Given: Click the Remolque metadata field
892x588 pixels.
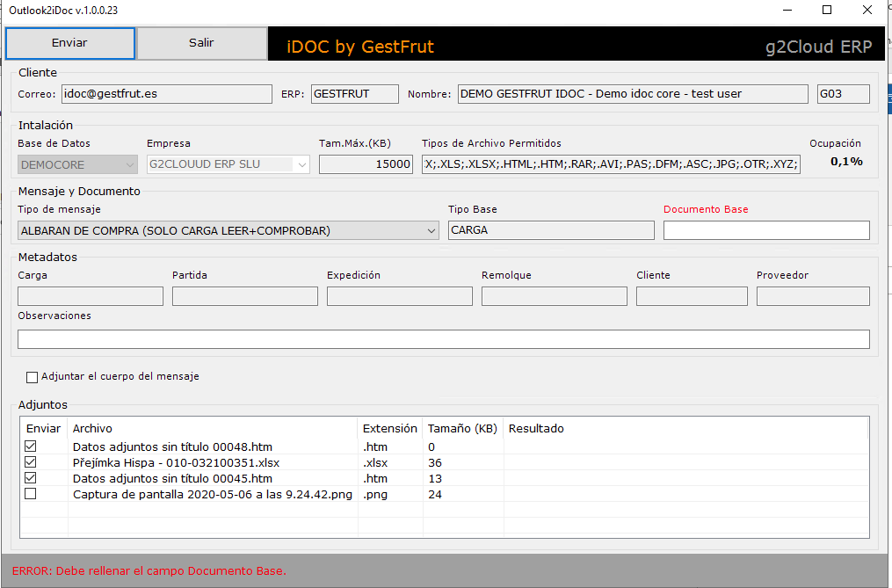Looking at the screenshot, I should pyautogui.click(x=554, y=296).
